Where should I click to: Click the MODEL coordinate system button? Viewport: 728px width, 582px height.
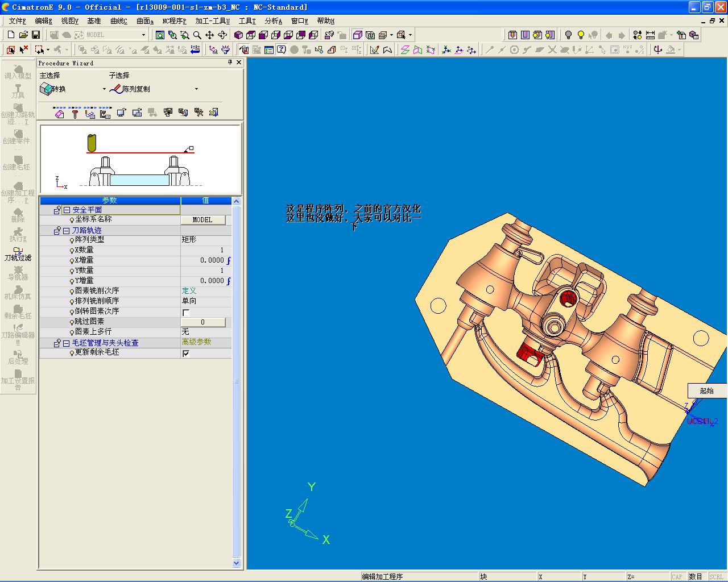202,220
